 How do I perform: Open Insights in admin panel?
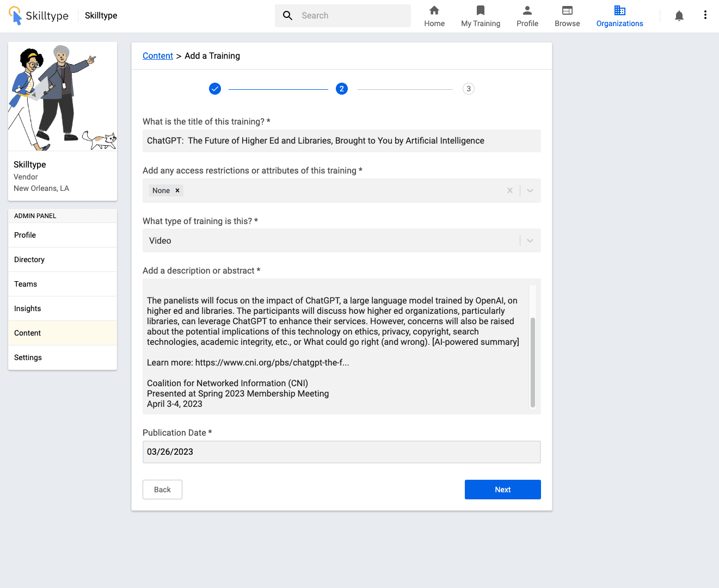63,308
